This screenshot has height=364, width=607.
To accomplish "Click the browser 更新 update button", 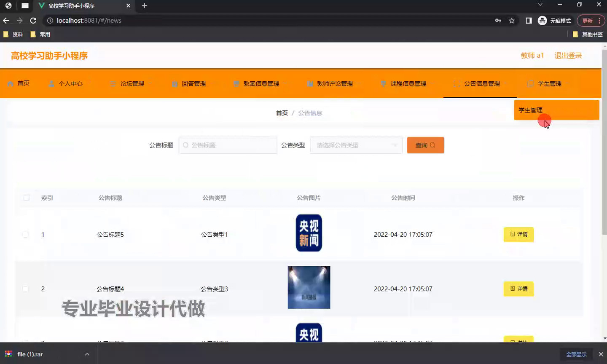I will (x=591, y=21).
